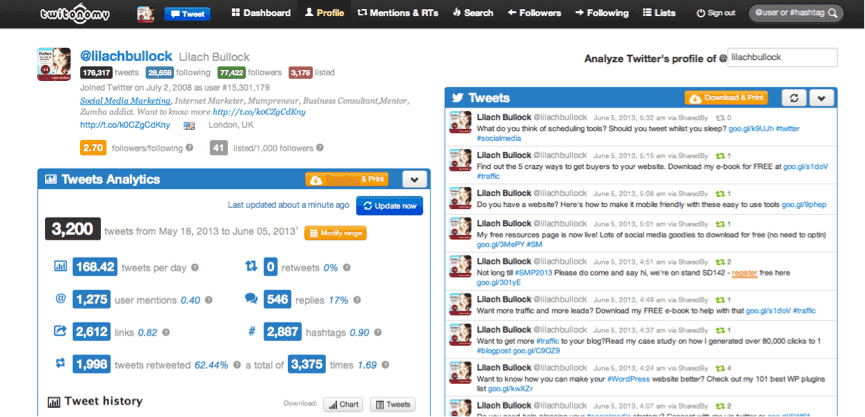Click help icon next to 62.44%
Viewport: 865px width, 417px height.
point(237,365)
